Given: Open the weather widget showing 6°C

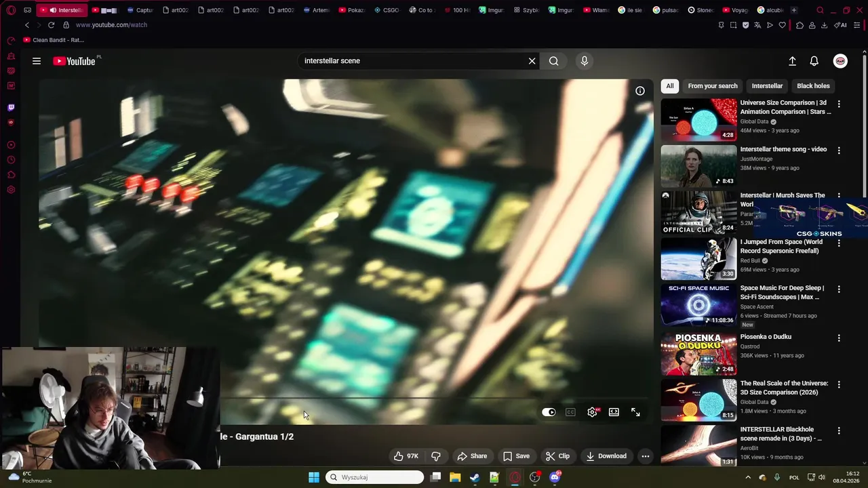Looking at the screenshot, I should coord(31,477).
